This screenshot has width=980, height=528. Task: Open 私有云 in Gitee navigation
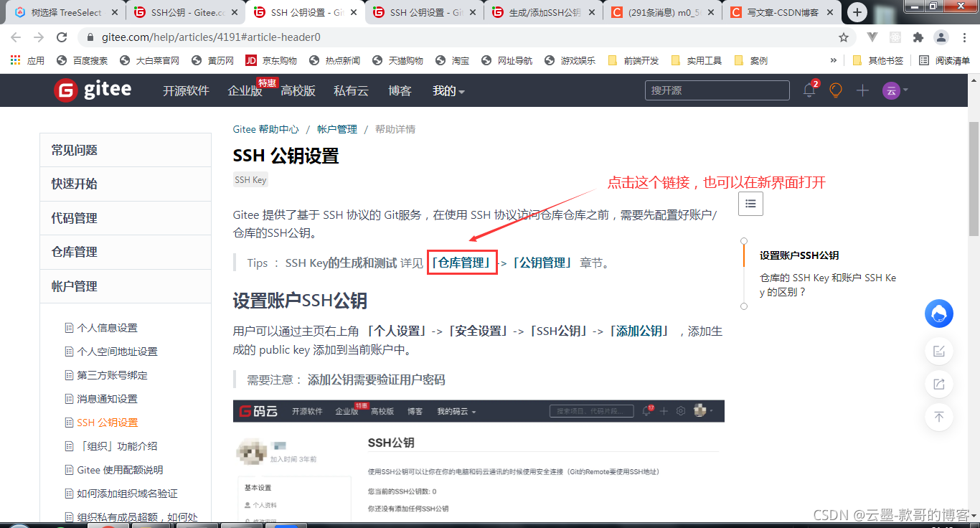[351, 90]
